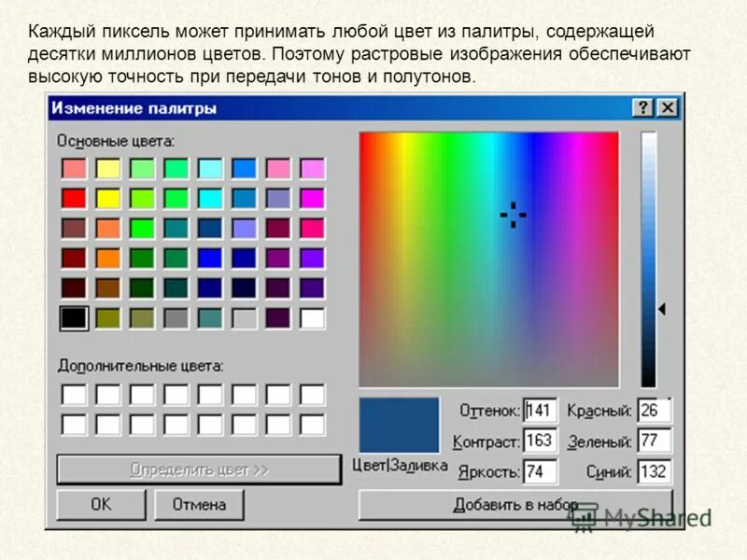Viewport: 747px width, 560px height.
Task: Select the brown swatch in fifth row
Action: click(x=108, y=288)
